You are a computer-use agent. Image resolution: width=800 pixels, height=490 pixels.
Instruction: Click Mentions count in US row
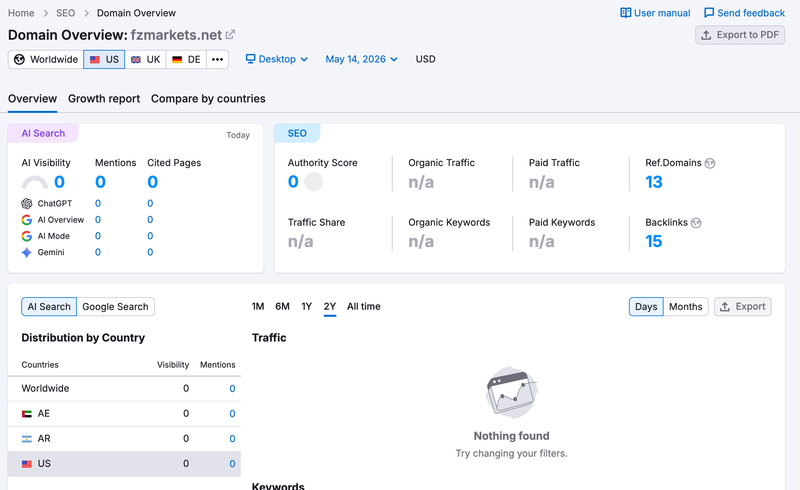232,464
